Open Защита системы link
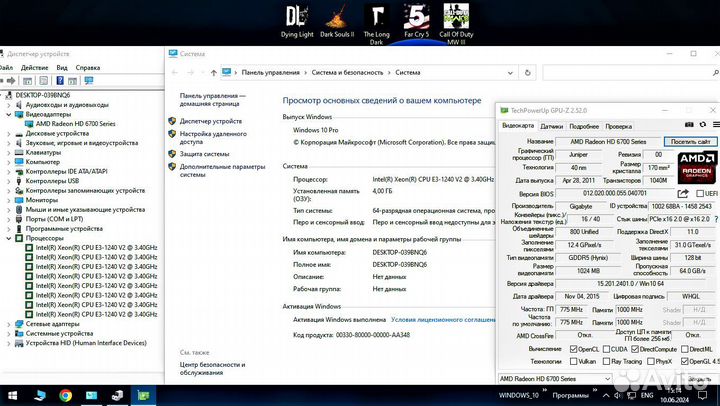The image size is (720, 406). 204,154
